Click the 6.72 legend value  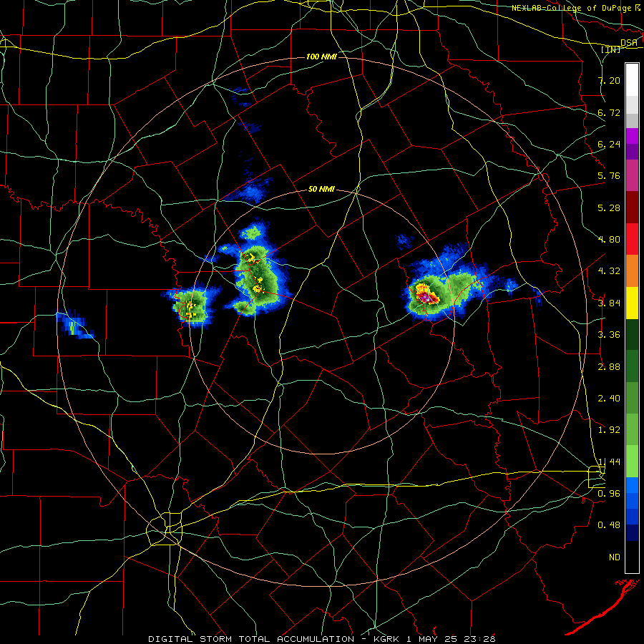(x=609, y=112)
